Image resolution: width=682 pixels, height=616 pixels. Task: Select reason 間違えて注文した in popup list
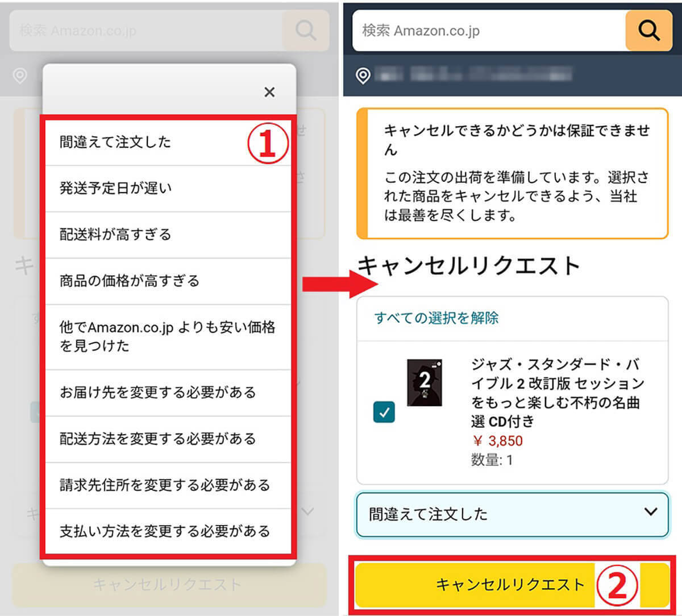168,142
